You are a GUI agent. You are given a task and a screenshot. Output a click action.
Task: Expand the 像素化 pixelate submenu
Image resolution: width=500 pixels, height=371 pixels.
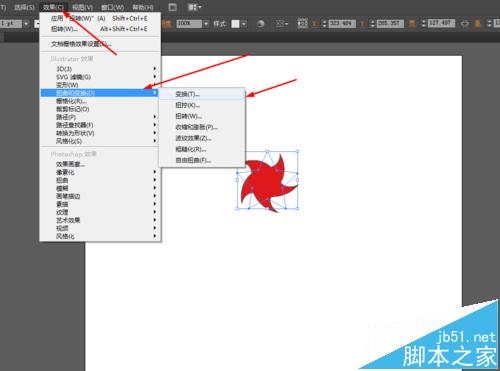[x=100, y=172]
